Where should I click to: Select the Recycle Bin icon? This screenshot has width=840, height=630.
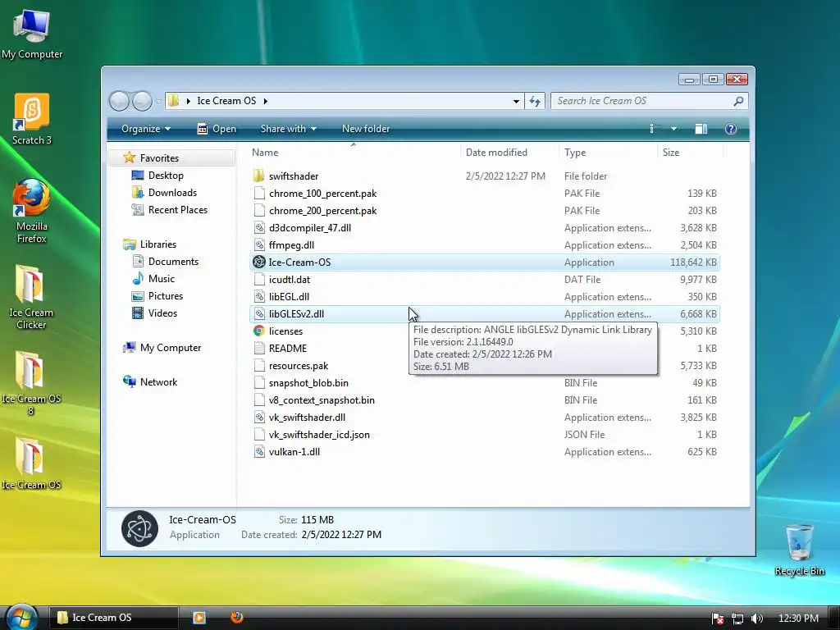[x=799, y=549]
